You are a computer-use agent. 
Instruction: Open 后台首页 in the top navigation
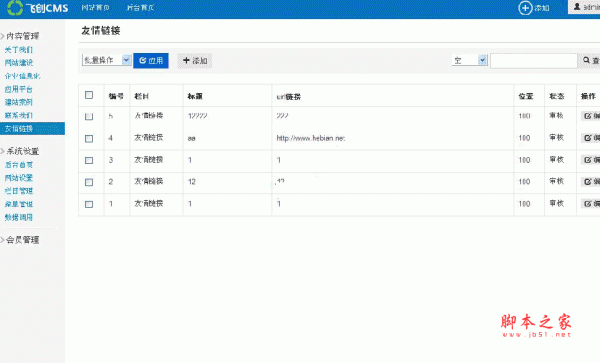pos(140,8)
